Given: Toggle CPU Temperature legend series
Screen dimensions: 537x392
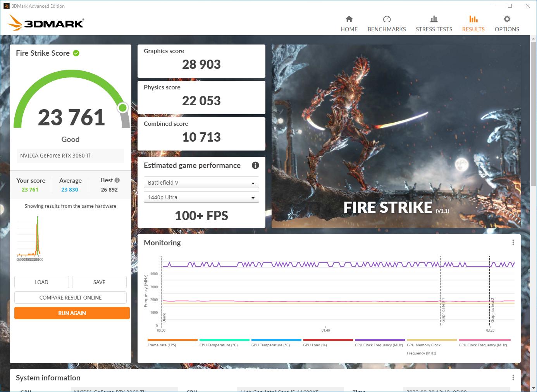Looking at the screenshot, I should coord(224,343).
